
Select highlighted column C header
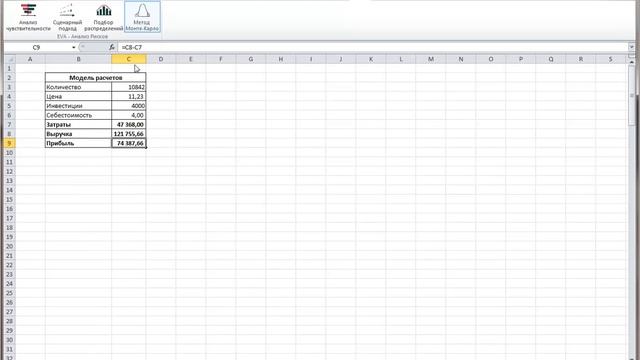(x=129, y=59)
